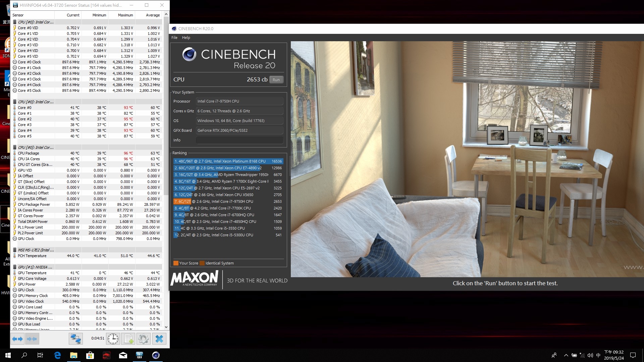Click the HWiNFO Sensor column header
Viewport: 644px width, 362px height.
click(x=33, y=15)
